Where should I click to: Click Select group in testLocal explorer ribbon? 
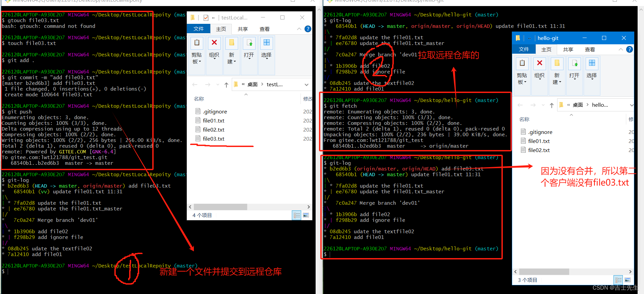(267, 55)
